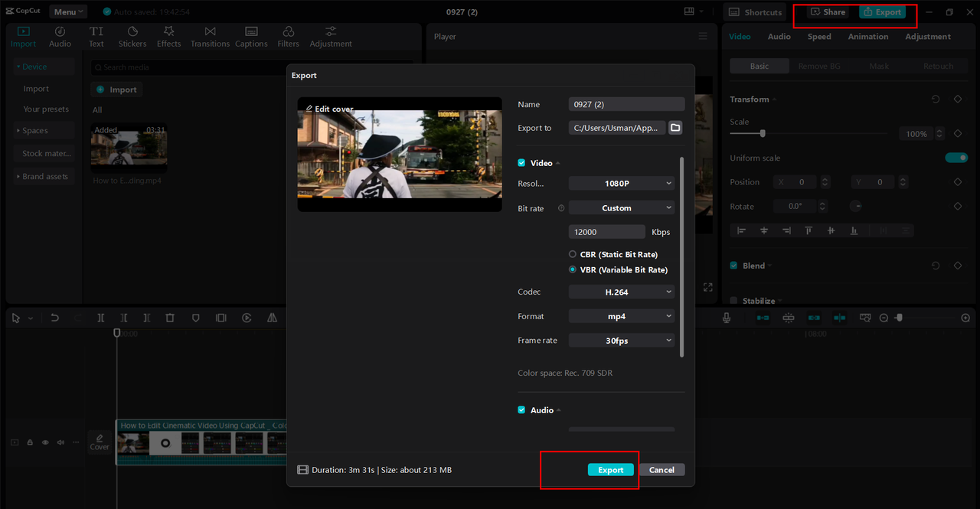Select CBR (Static Bit Rate) option
Image resolution: width=980 pixels, height=509 pixels.
coord(573,254)
